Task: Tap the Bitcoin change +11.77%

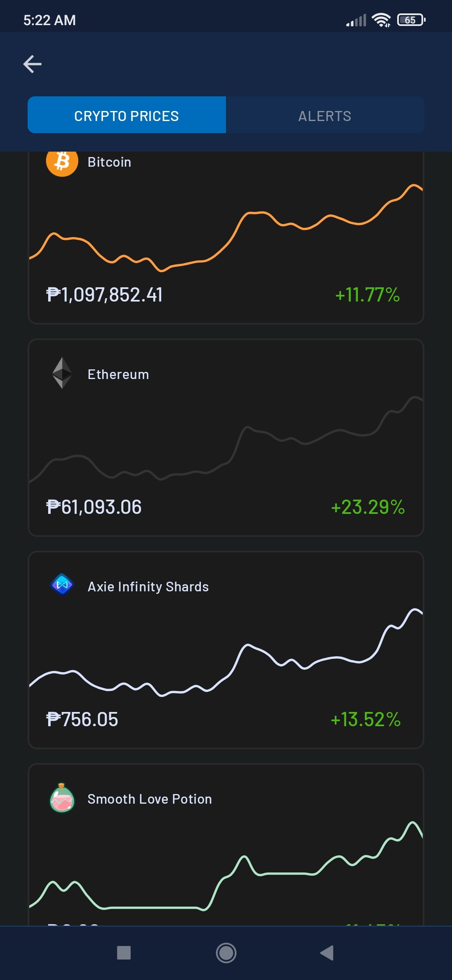Action: pos(367,295)
